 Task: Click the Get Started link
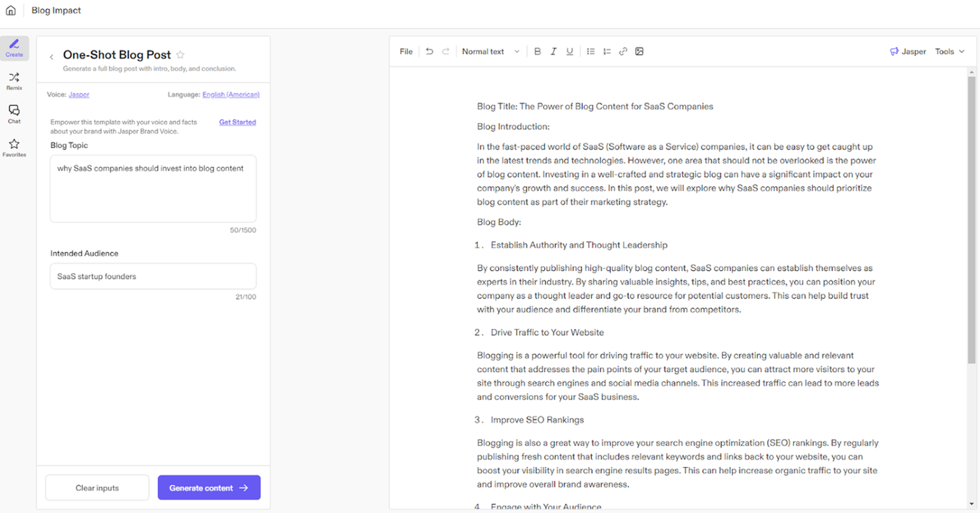point(237,122)
